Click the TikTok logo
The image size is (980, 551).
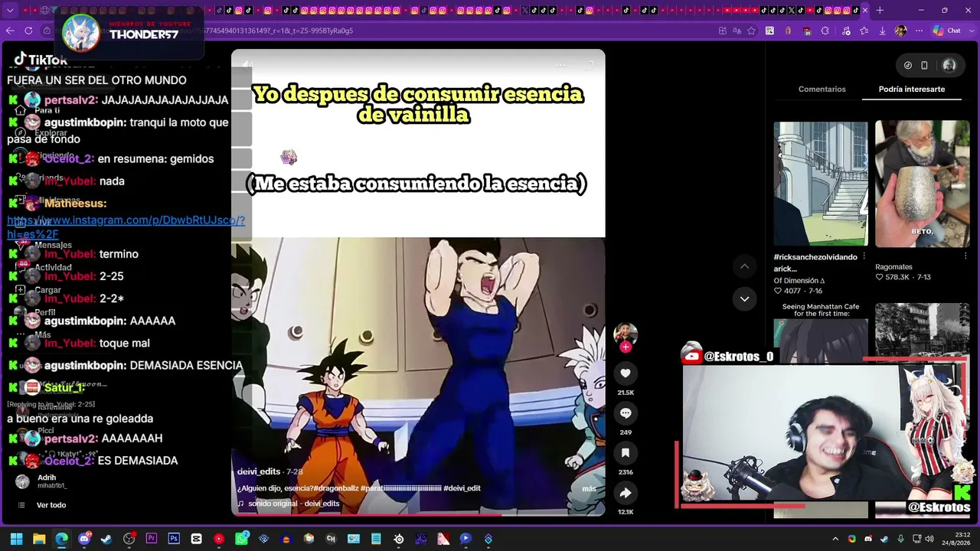coord(41,60)
